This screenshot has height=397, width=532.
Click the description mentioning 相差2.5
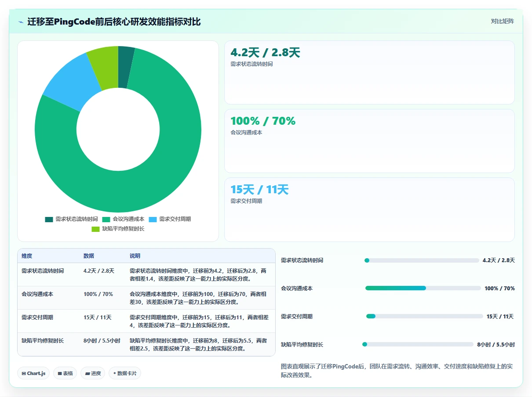click(200, 345)
